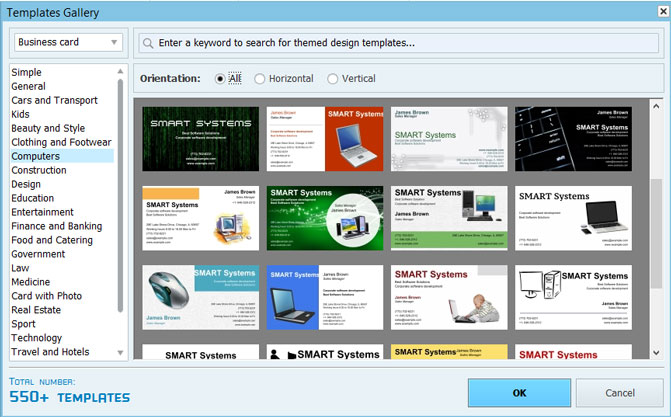Select person and folder icons template
The height and width of the screenshot is (417, 671).
pos(325,352)
